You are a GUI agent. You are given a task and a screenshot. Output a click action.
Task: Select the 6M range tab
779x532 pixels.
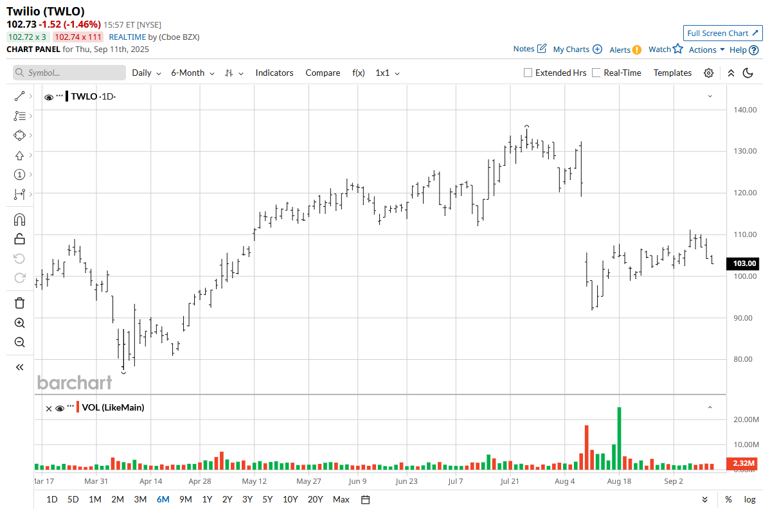tap(163, 499)
